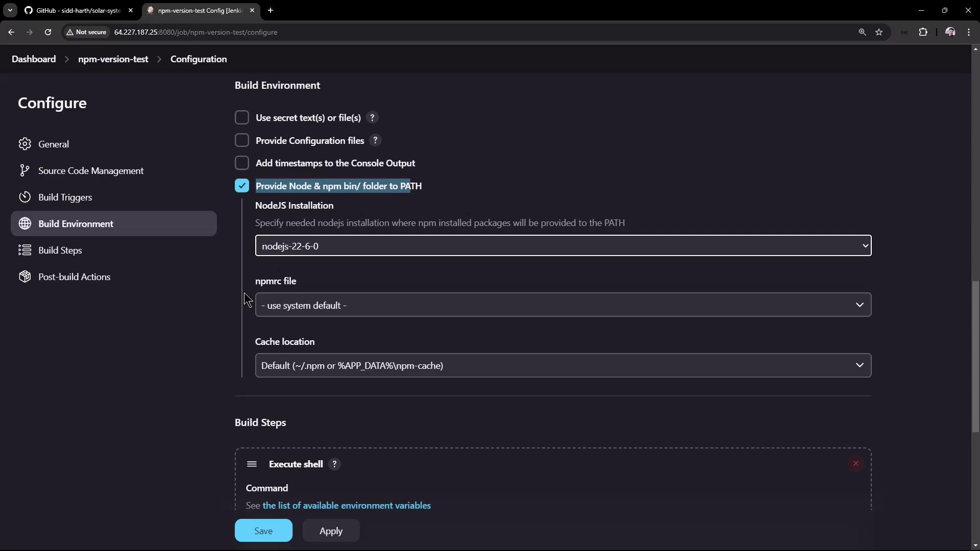The height and width of the screenshot is (551, 980).
Task: Uncheck Provide Node & npm bin folder
Action: pyautogui.click(x=242, y=186)
